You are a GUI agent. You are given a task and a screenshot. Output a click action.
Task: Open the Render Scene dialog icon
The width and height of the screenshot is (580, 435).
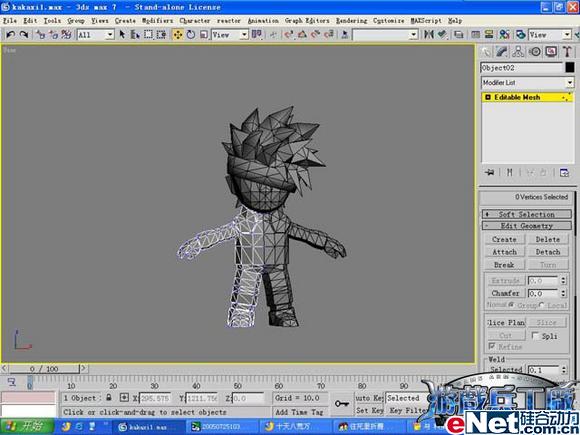click(x=521, y=35)
